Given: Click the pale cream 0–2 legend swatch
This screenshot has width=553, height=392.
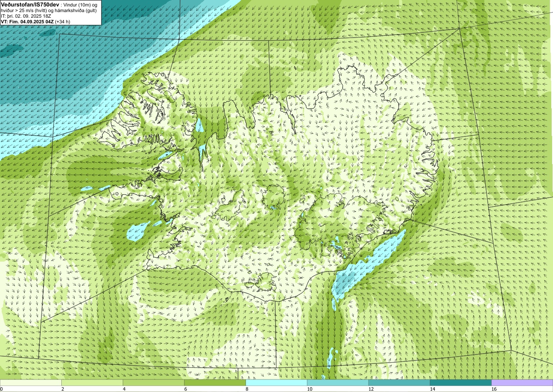Looking at the screenshot, I should tap(31, 383).
